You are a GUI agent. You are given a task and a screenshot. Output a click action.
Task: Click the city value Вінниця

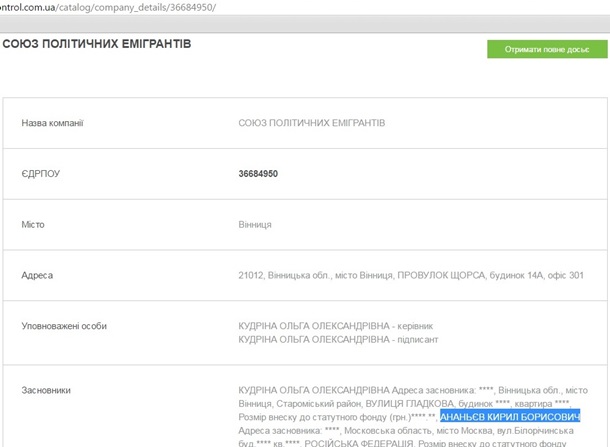click(255, 225)
